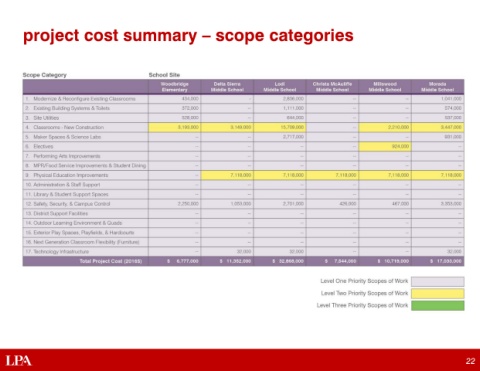The width and height of the screenshot is (480, 371).
Task: Select the Christa McAuliffe Middle School header
Action: click(x=332, y=87)
